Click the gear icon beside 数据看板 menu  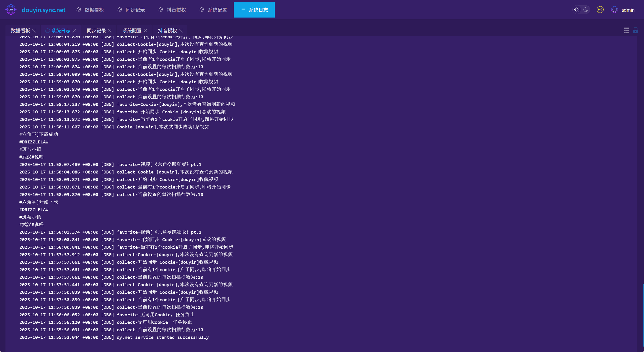point(79,10)
